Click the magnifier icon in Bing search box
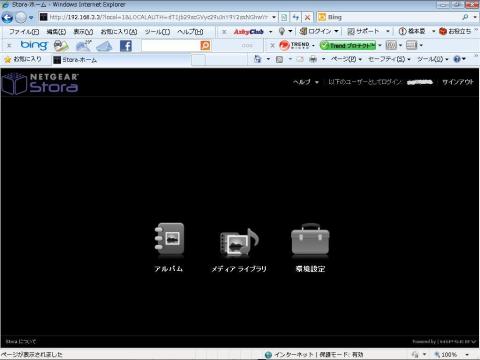This screenshot has width=480, height=360. (465, 17)
